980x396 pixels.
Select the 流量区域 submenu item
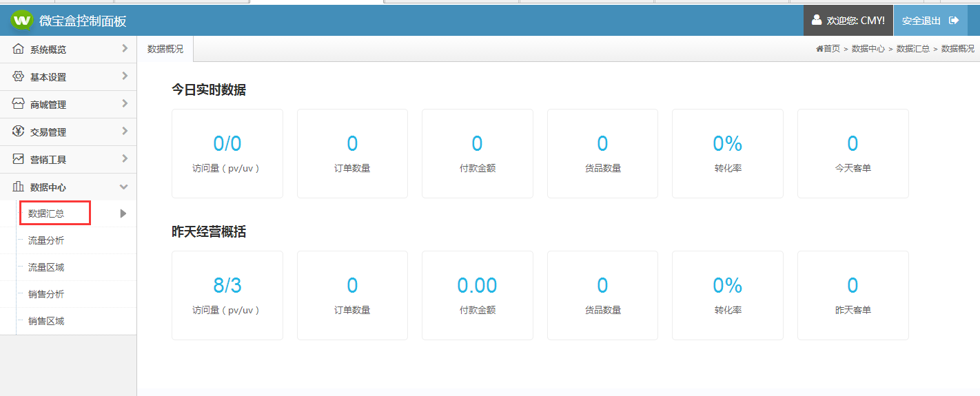click(46, 267)
